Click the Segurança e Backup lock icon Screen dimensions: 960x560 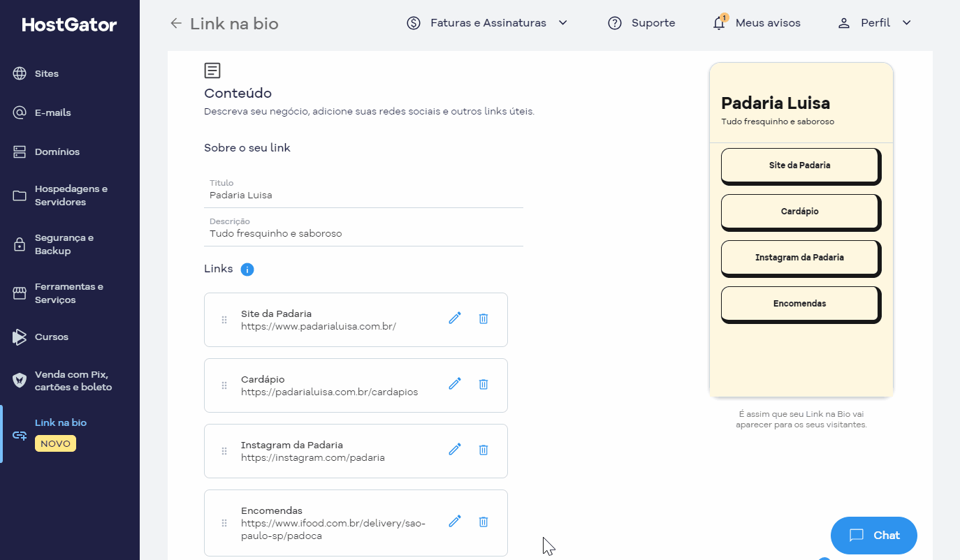20,244
